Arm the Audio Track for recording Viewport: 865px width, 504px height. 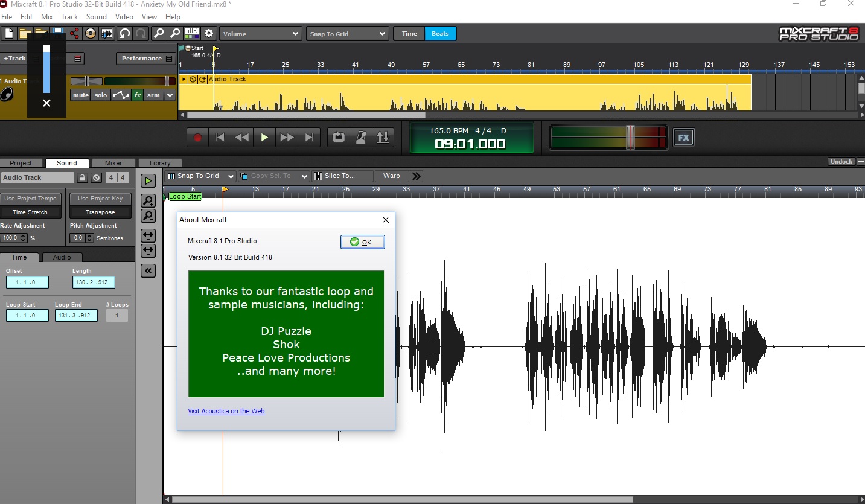click(x=153, y=95)
